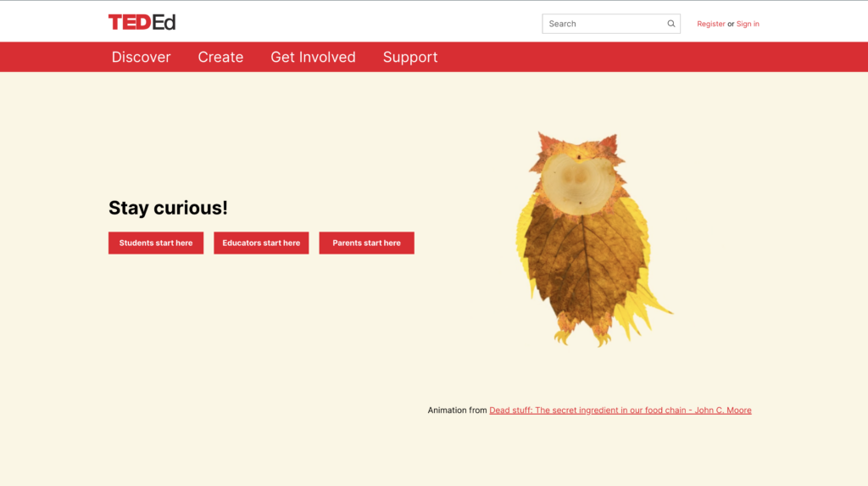Focus the Search text field

604,24
